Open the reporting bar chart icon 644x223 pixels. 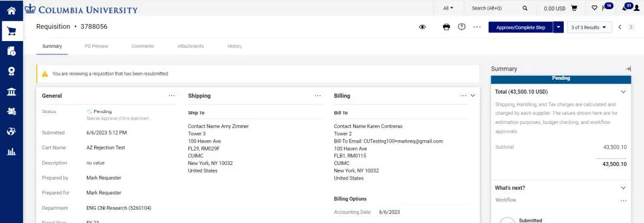point(11,152)
